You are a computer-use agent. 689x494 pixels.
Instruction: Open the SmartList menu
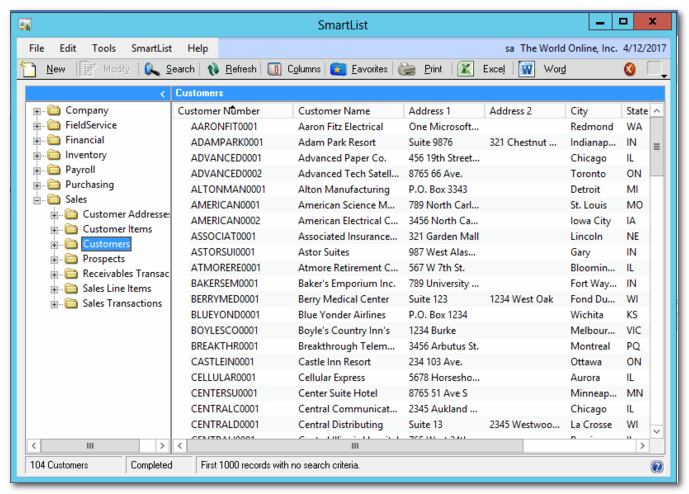[x=152, y=48]
